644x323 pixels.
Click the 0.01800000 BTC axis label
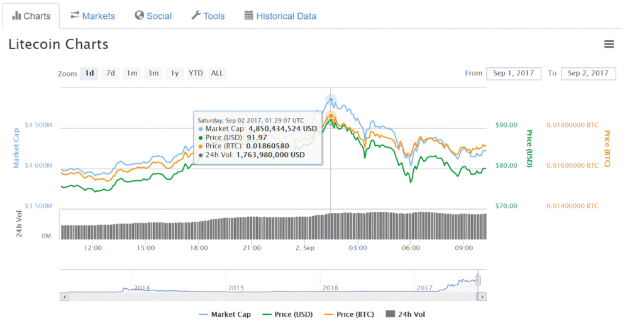point(572,125)
